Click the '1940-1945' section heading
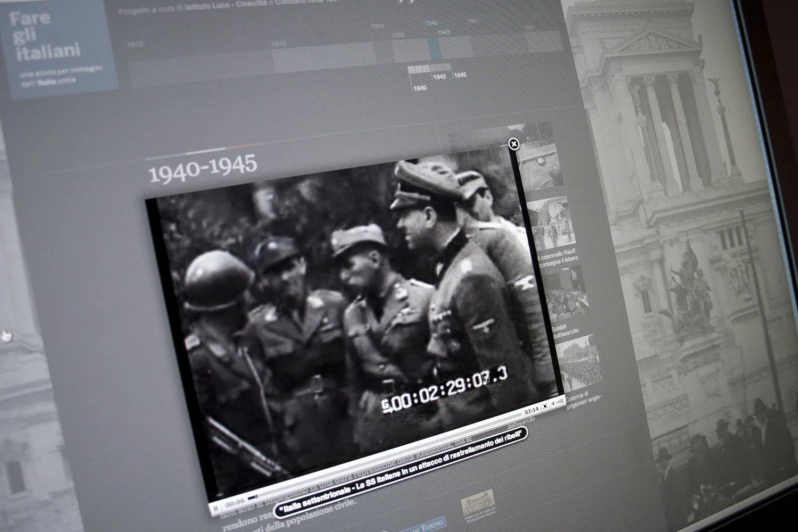 [202, 169]
